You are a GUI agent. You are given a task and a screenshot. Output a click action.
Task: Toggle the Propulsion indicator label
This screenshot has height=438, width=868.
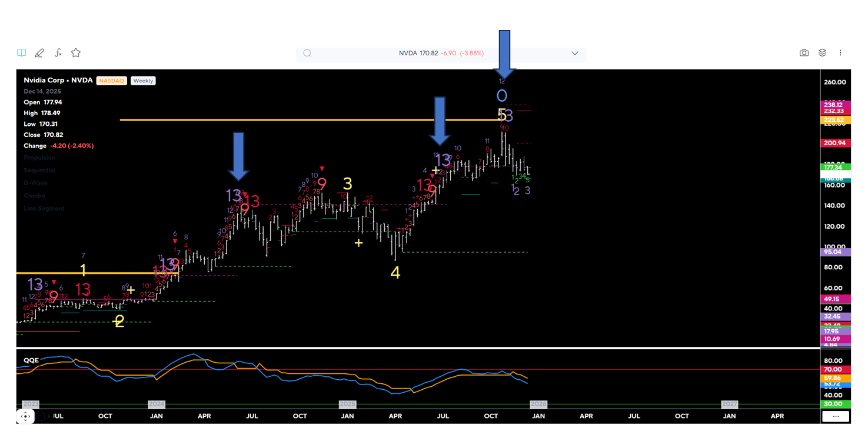tap(40, 158)
